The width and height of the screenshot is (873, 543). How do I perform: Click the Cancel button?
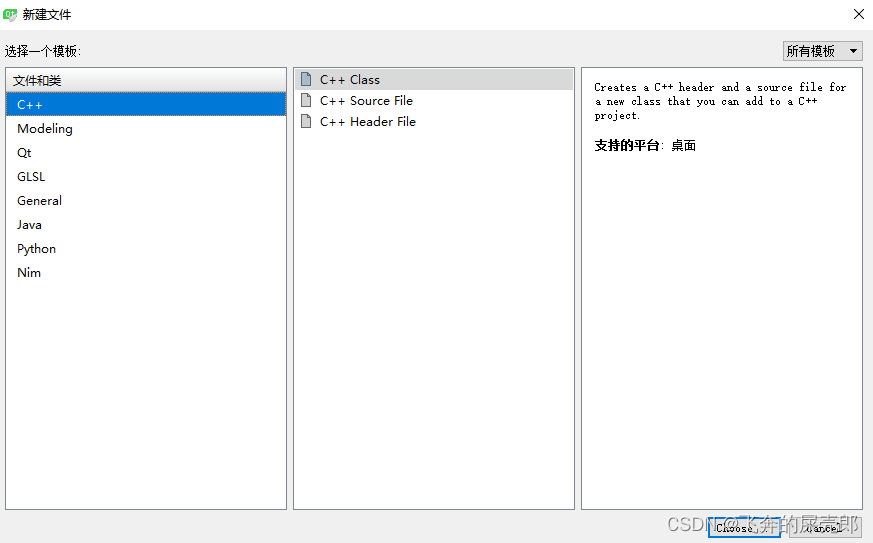[x=826, y=527]
